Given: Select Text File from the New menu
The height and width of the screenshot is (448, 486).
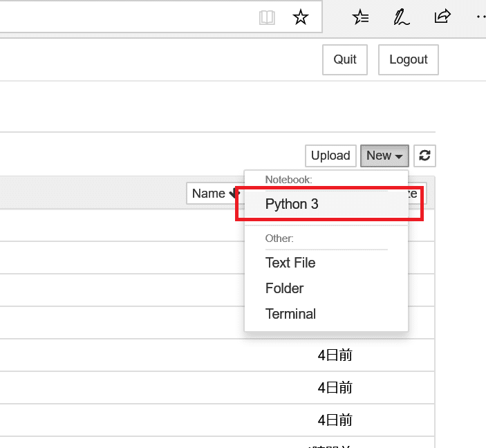Looking at the screenshot, I should pos(290,263).
